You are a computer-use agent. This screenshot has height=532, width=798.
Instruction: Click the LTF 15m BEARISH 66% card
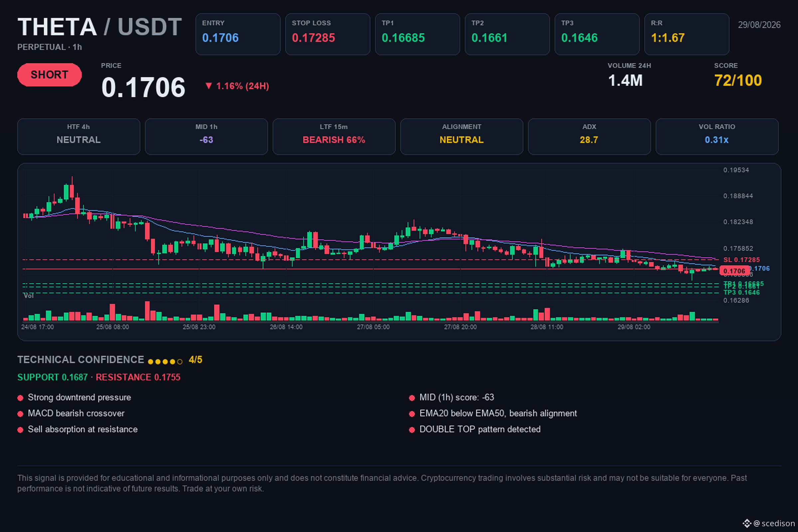tap(334, 137)
